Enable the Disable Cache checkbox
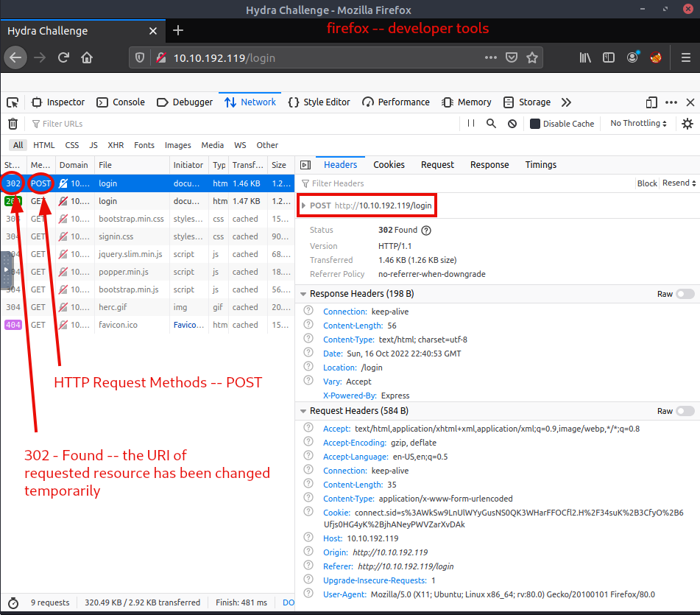The height and width of the screenshot is (615, 700). (x=536, y=124)
